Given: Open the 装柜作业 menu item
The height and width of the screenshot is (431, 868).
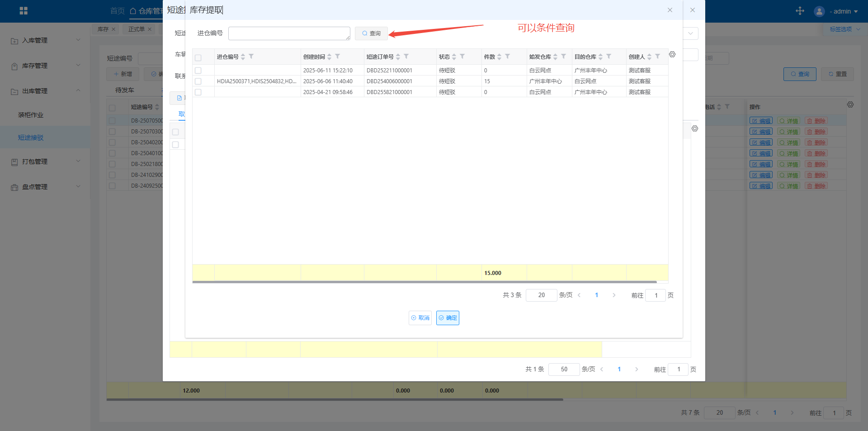Looking at the screenshot, I should pos(31,115).
